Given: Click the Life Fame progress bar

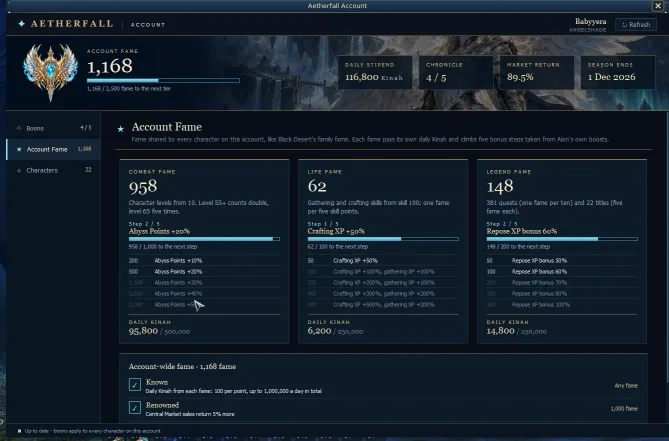Looking at the screenshot, I should (383, 239).
